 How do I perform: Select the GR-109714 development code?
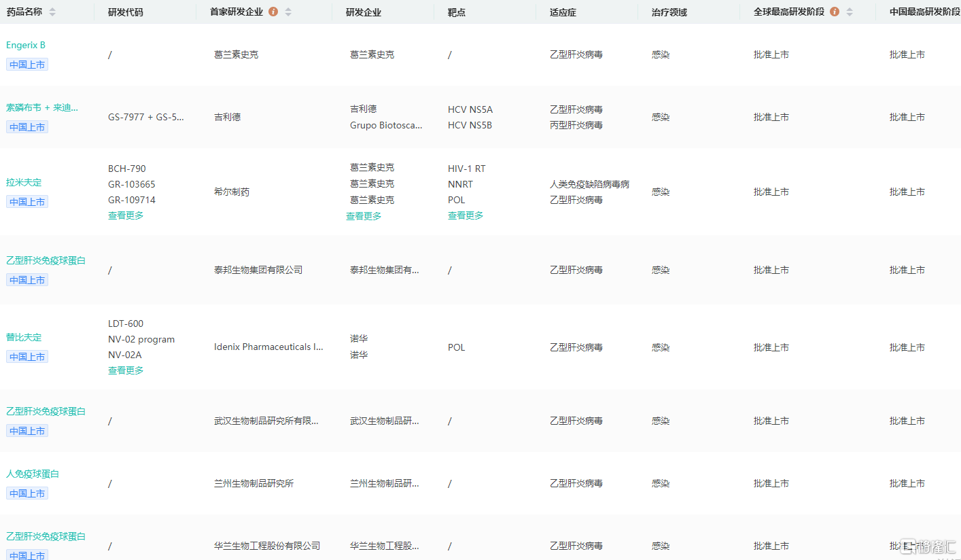tap(132, 200)
